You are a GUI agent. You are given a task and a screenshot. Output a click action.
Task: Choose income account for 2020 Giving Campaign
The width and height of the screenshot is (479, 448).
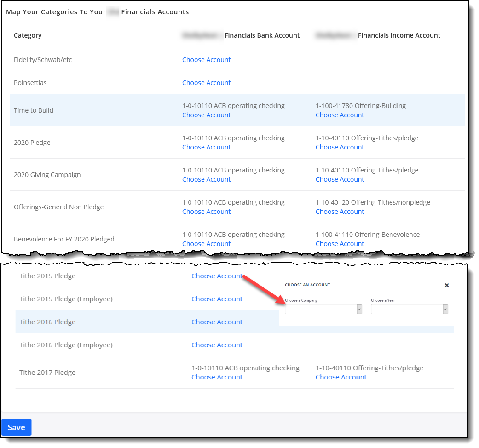click(x=340, y=179)
